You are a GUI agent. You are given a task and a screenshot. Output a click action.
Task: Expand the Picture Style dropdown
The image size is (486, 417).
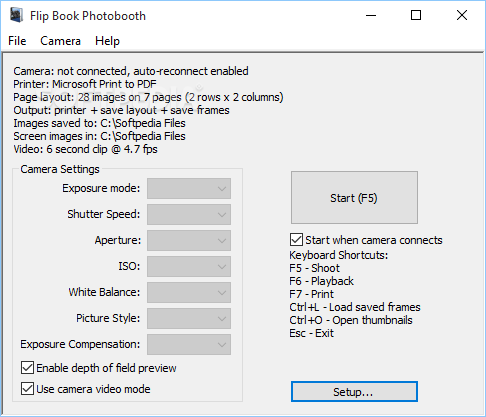(189, 318)
